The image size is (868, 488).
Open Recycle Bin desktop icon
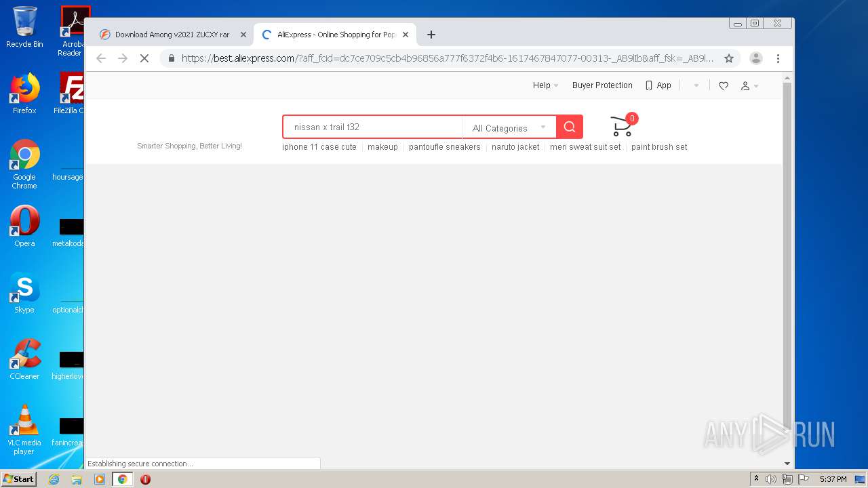click(x=24, y=27)
